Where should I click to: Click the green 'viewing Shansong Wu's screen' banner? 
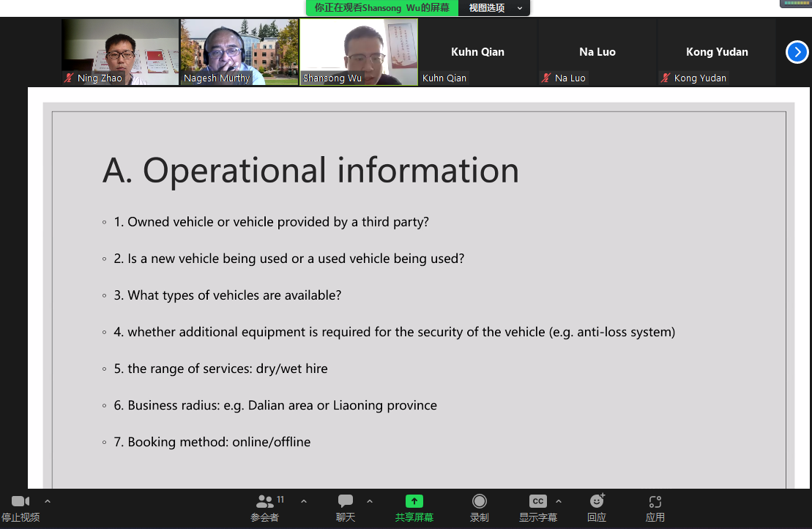382,8
